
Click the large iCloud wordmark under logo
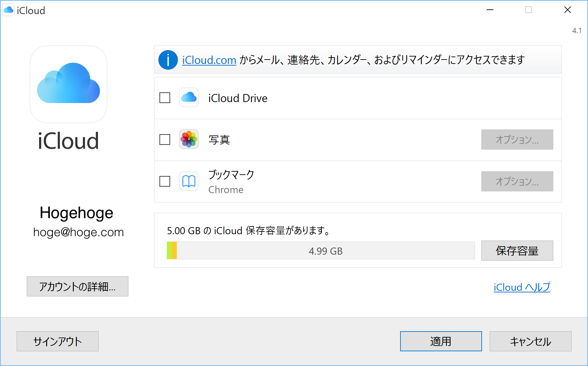coord(68,141)
